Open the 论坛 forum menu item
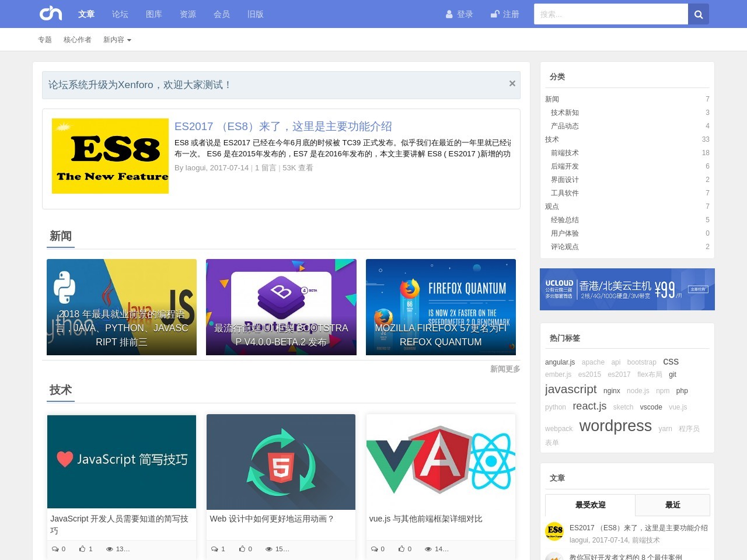The image size is (747, 560). pos(120,14)
